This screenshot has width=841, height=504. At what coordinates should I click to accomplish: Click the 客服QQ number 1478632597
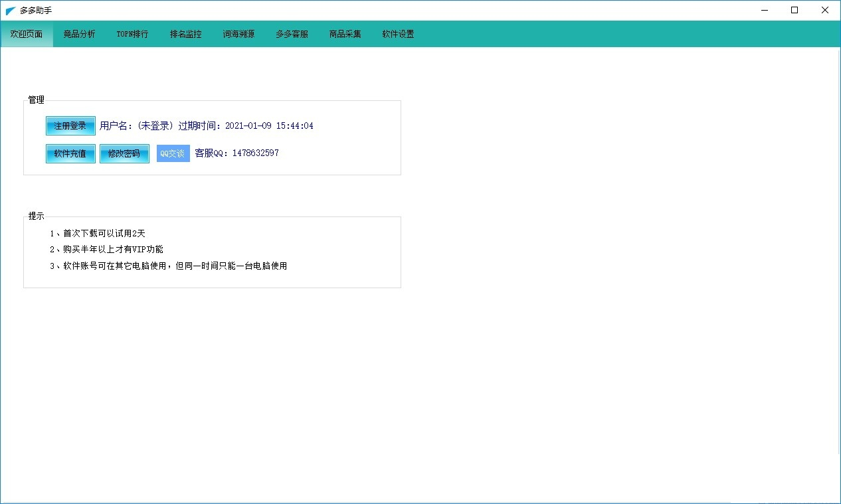255,153
